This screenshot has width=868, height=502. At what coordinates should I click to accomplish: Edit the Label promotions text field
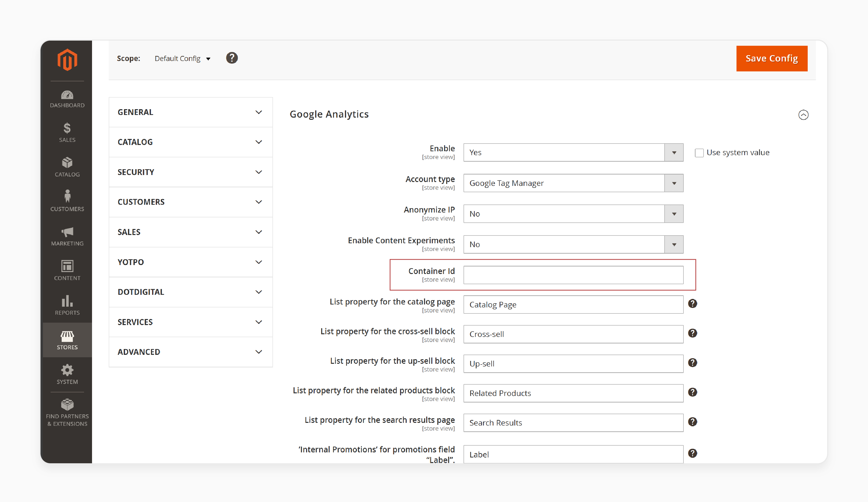573,455
